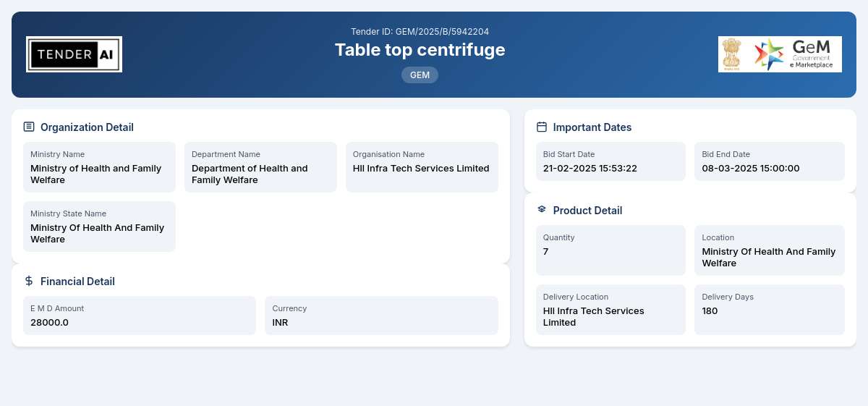Click the Organization Detail list icon
868x406 pixels.
29,127
